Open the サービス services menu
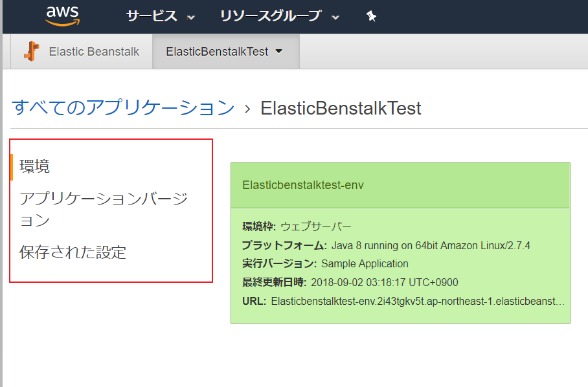The height and width of the screenshot is (387, 588). (151, 17)
